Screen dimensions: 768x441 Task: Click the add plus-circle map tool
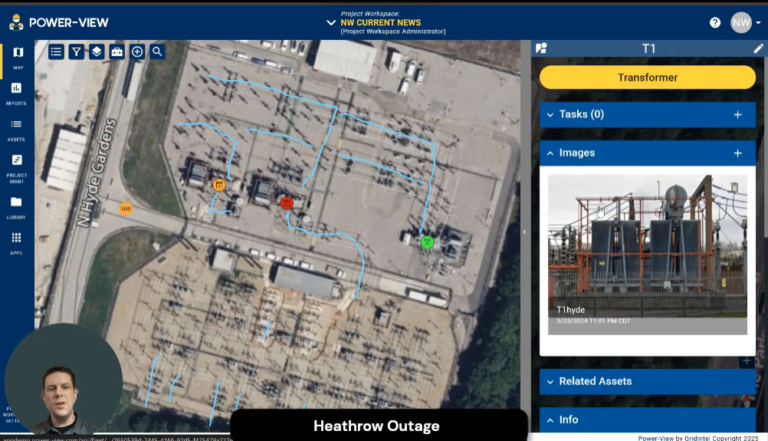coord(137,51)
